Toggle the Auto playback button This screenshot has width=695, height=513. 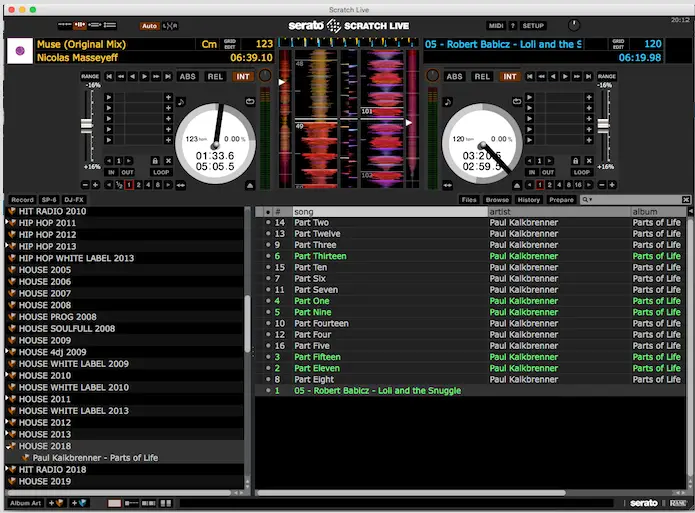click(149, 26)
